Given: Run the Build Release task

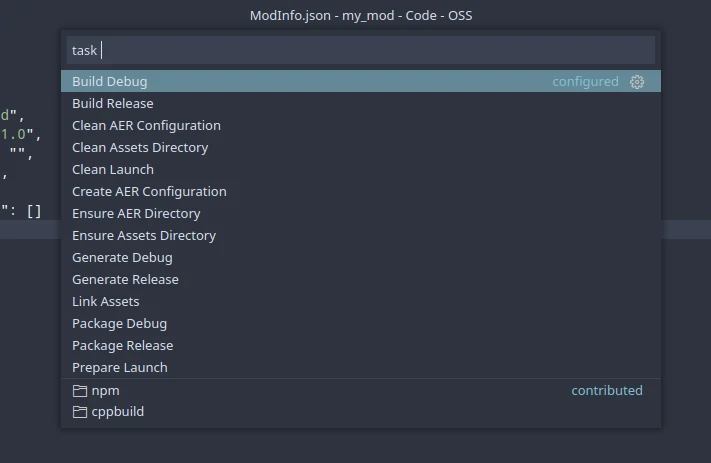Looking at the screenshot, I should (361, 103).
